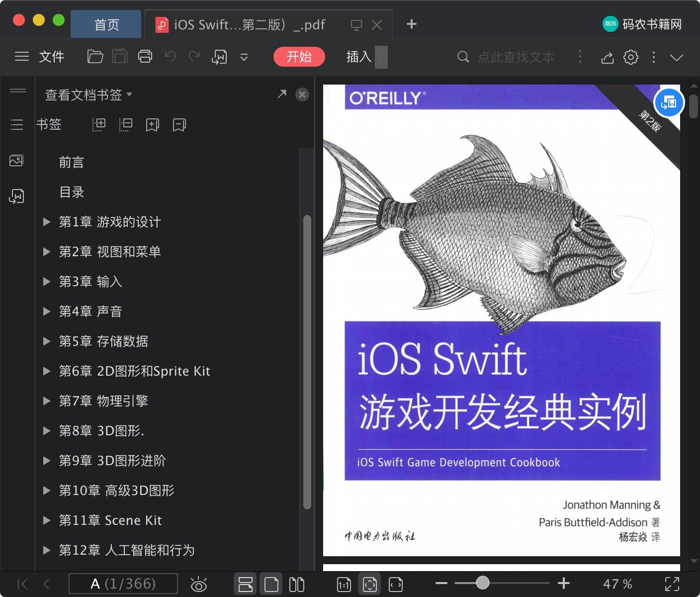Click the 码农书籍网 account label
This screenshot has height=597, width=700.
tap(652, 24)
